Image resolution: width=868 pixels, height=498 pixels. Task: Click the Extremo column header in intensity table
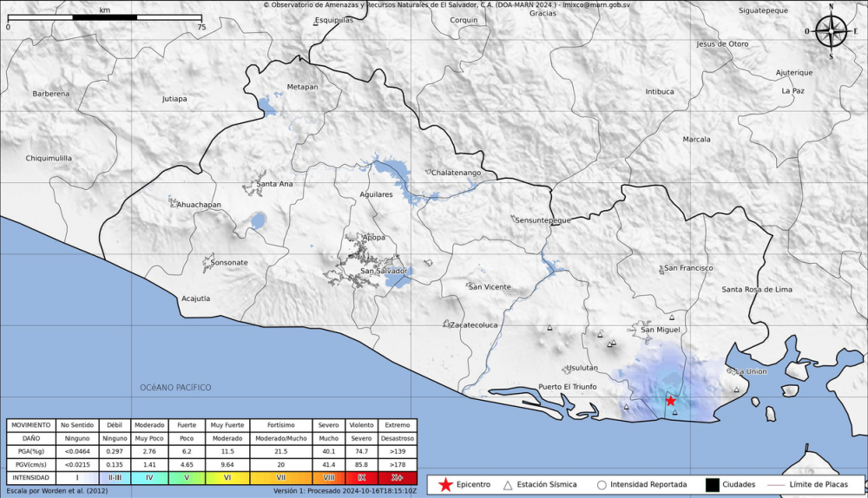(397, 425)
